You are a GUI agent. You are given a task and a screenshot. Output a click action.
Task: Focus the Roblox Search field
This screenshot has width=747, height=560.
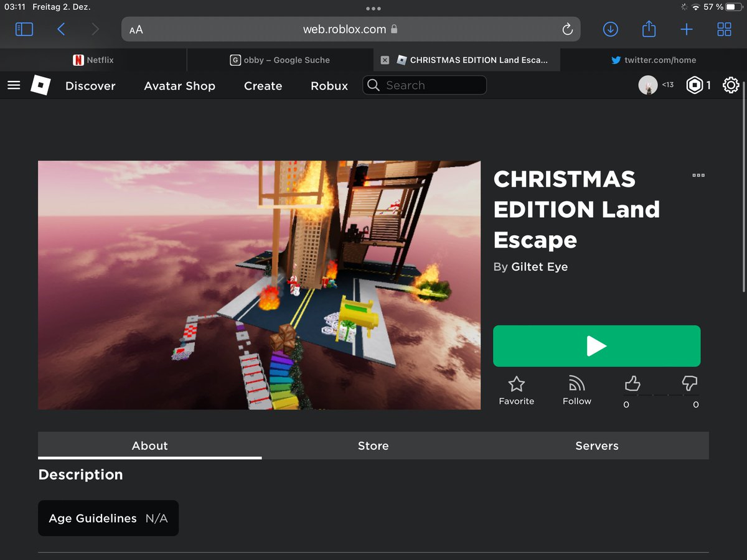425,85
